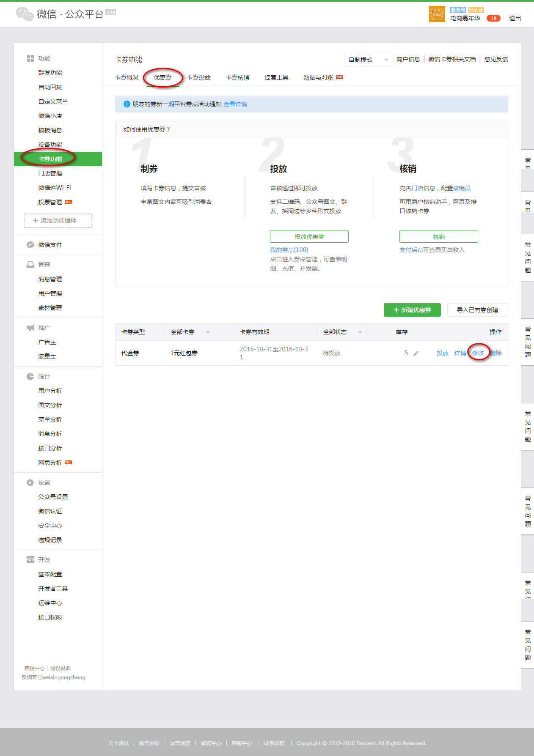Click the 设置 gear icon
Viewport: 534px width, 756px height.
pos(30,482)
